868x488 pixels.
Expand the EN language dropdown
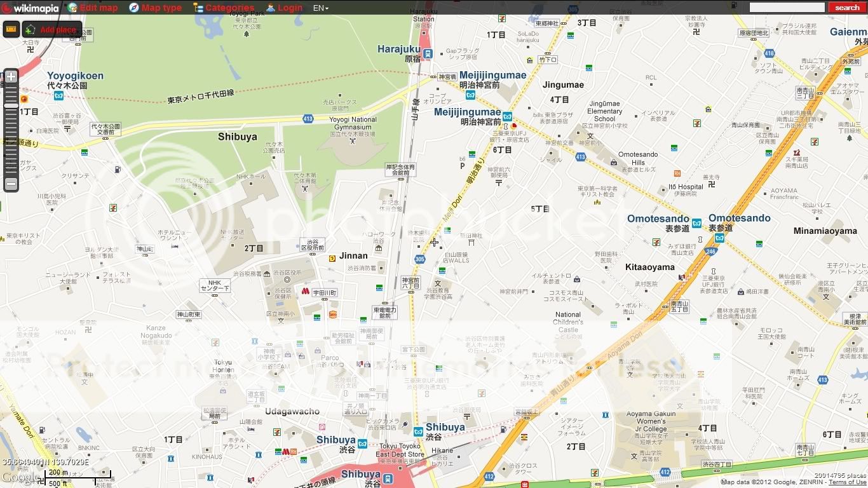click(321, 8)
